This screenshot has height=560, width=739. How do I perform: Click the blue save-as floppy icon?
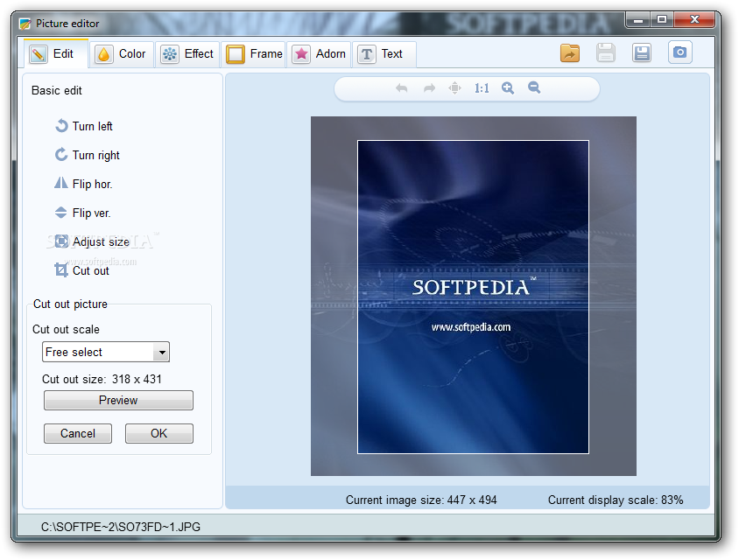point(642,52)
